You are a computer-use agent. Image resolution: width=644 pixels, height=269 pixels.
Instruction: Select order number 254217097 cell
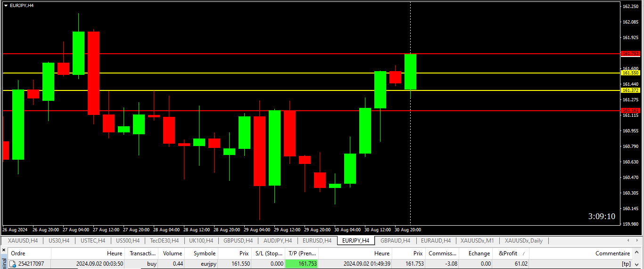tap(31, 264)
